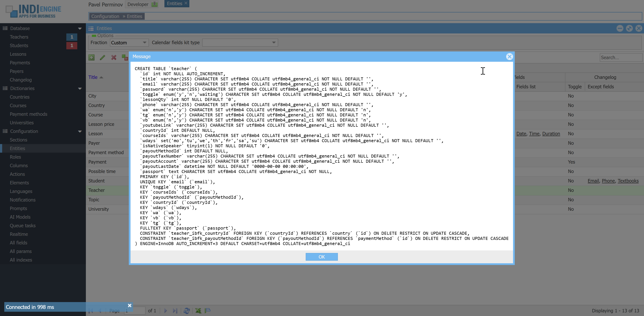This screenshot has height=316, width=644.
Task: Open Calendar fields kit type dropdown
Action: point(274,43)
